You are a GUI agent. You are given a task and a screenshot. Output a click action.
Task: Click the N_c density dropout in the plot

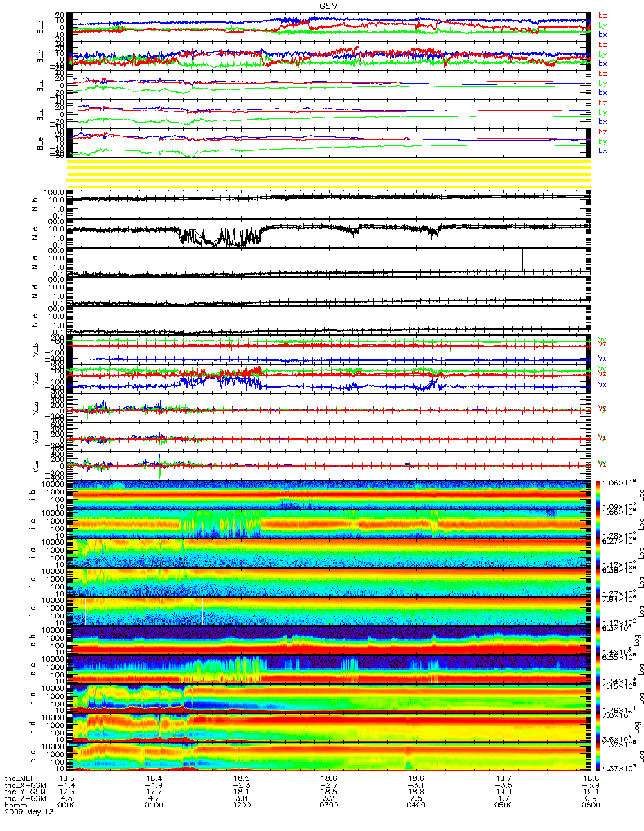[x=220, y=236]
